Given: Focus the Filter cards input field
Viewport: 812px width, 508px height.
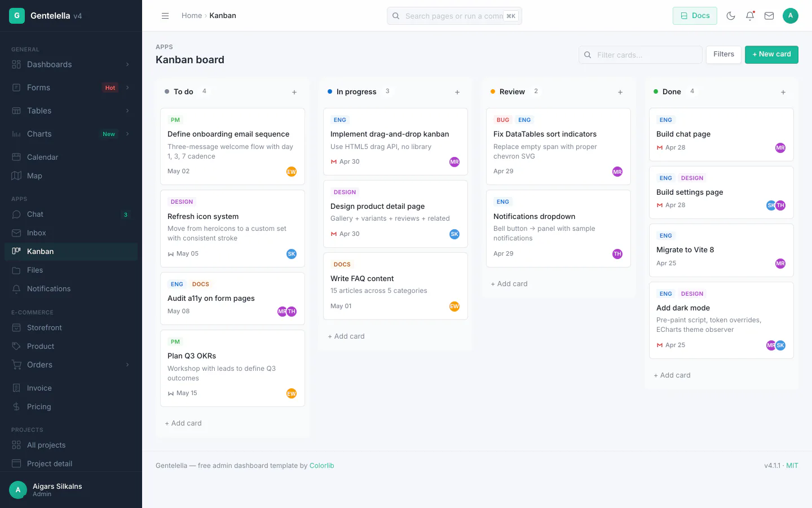Looking at the screenshot, I should pos(641,55).
